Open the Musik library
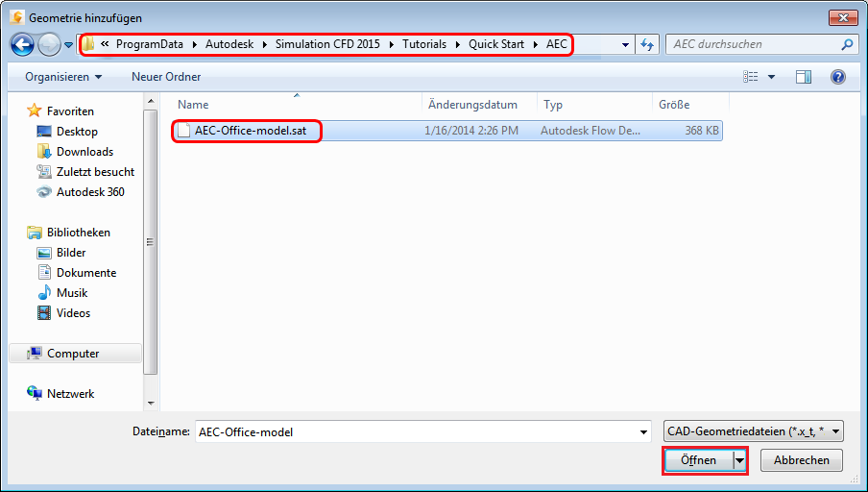Screen dimensions: 868x492 72,293
